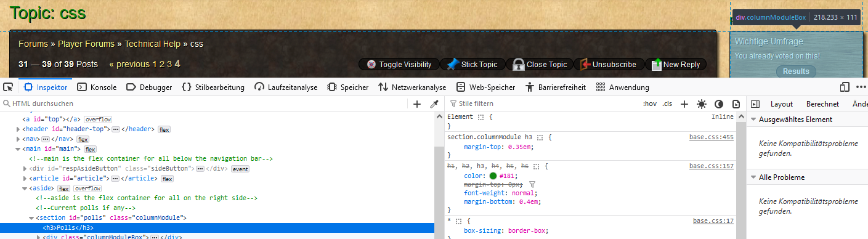
Task: Toggle Visibility of the topic
Action: (399, 65)
